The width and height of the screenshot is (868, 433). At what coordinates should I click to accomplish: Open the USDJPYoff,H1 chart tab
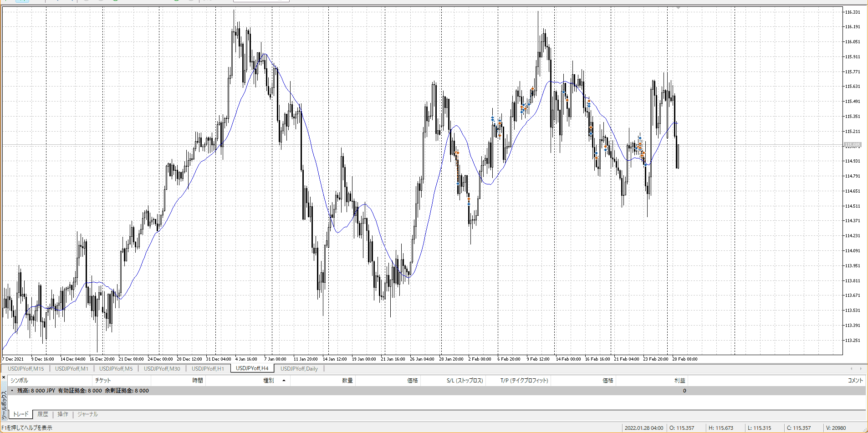[x=208, y=369]
